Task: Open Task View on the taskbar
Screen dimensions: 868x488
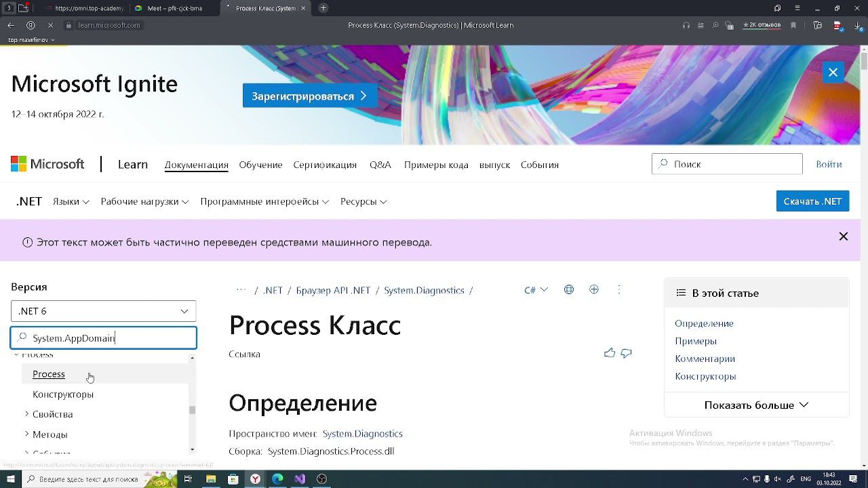Action: pyautogui.click(x=188, y=479)
